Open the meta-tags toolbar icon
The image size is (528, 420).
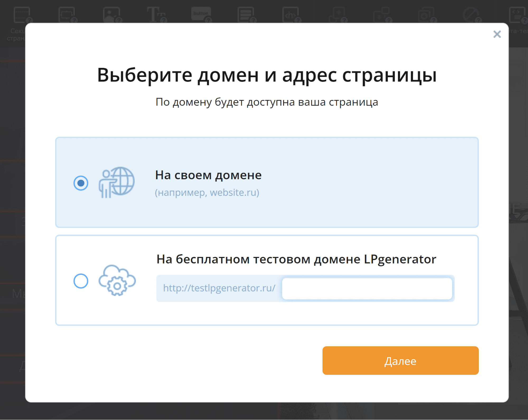[517, 15]
